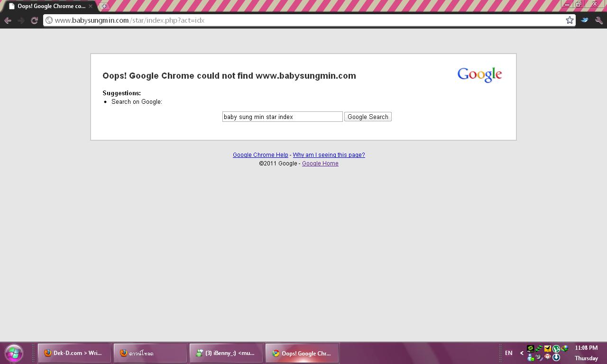
Task: Go back with the browser back arrow
Action: click(8, 20)
